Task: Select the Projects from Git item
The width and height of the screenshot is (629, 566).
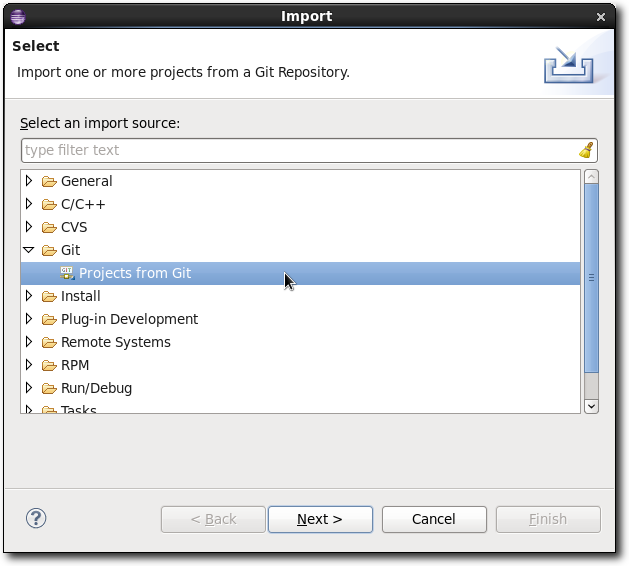Action: click(x=135, y=273)
